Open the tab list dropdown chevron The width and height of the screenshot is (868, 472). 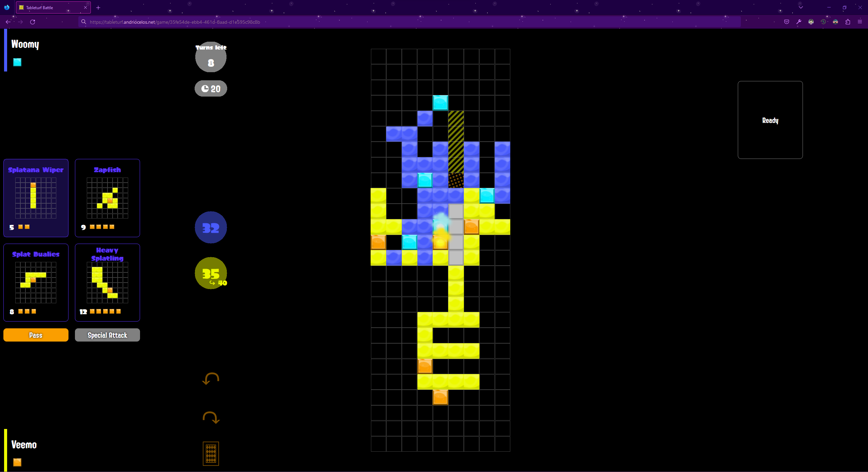click(x=801, y=7)
